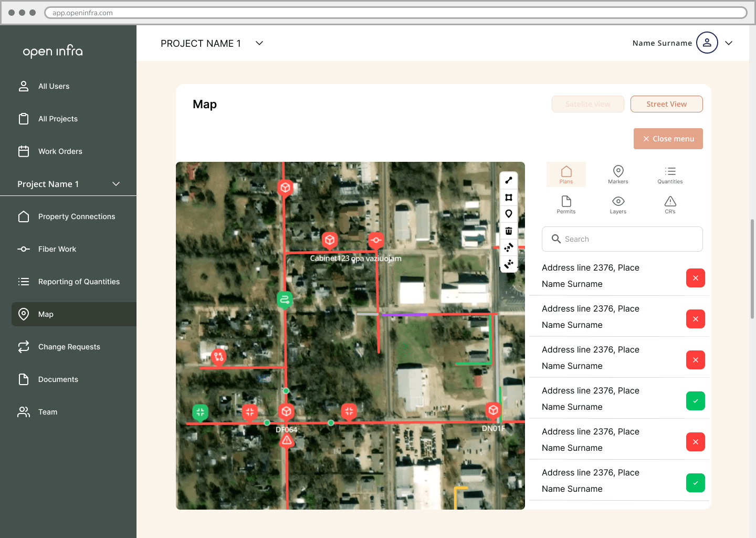Open the Name Surname account dropdown

point(729,43)
